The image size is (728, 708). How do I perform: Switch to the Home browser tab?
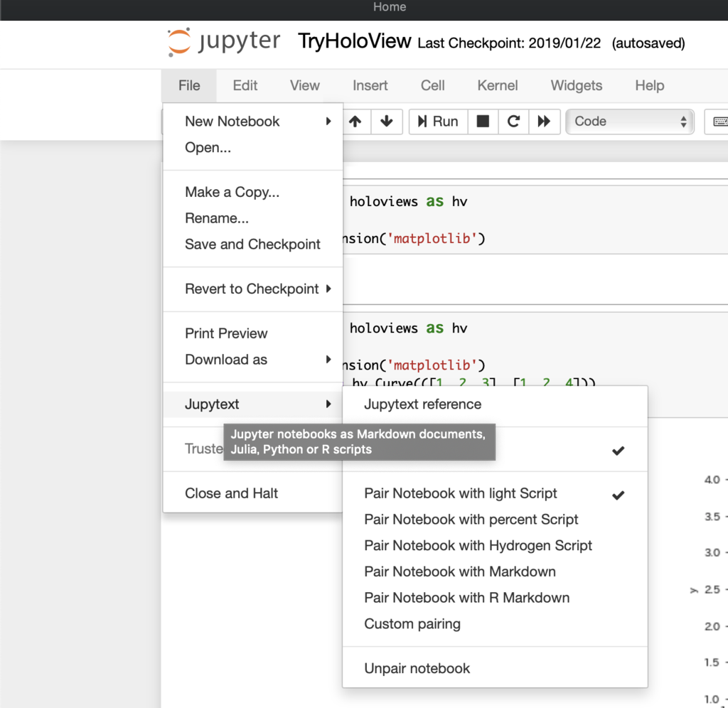pos(389,8)
